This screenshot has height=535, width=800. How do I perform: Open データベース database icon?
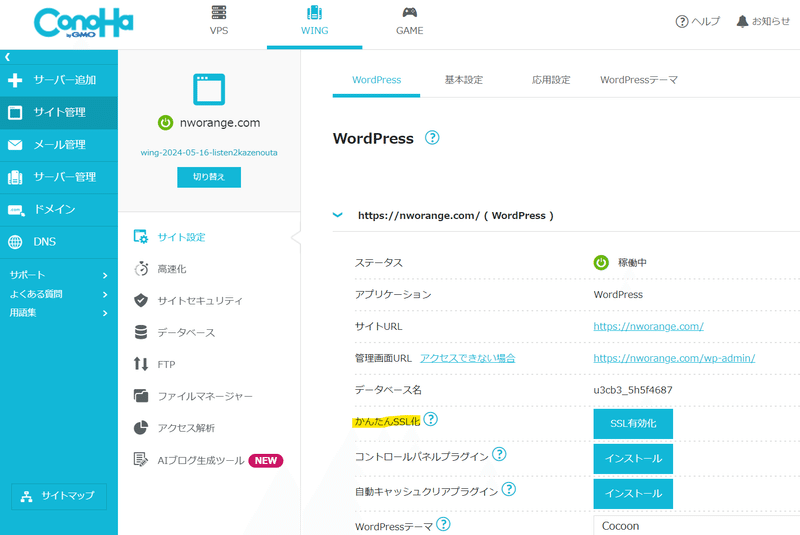tap(141, 333)
